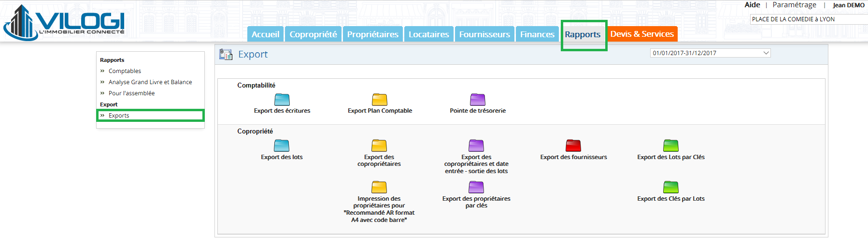868x250 pixels.
Task: Open Analyse Grand Livre et Balance
Action: point(150,82)
